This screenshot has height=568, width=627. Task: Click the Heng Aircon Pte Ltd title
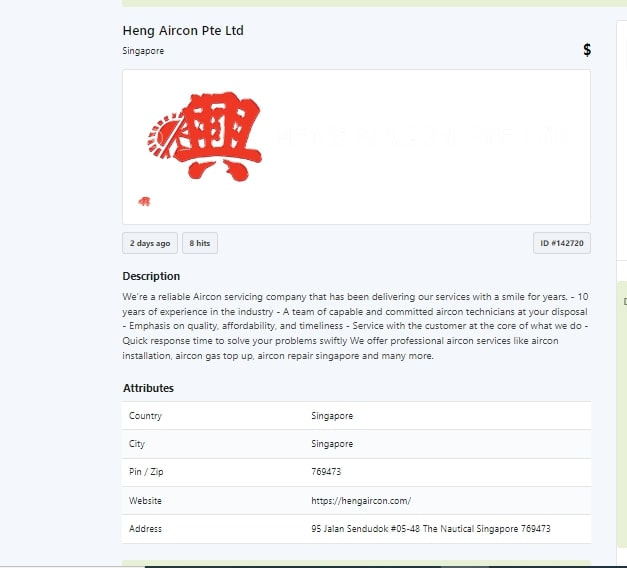click(x=183, y=31)
